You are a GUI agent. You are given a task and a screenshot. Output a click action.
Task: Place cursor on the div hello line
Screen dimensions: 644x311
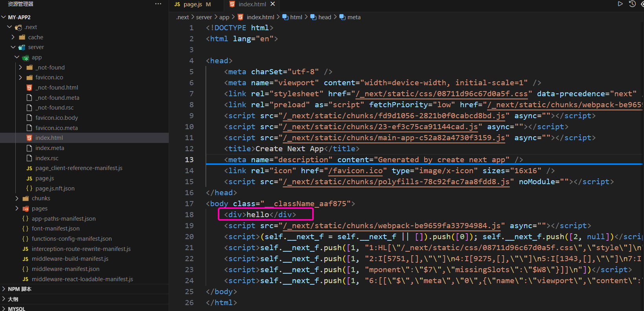(260, 215)
